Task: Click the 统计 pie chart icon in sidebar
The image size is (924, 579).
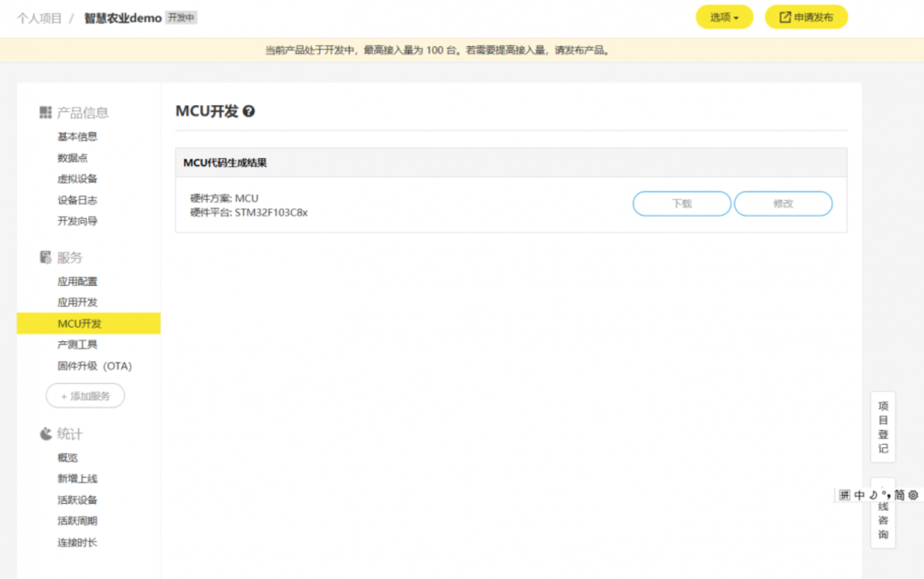Action: (45, 434)
